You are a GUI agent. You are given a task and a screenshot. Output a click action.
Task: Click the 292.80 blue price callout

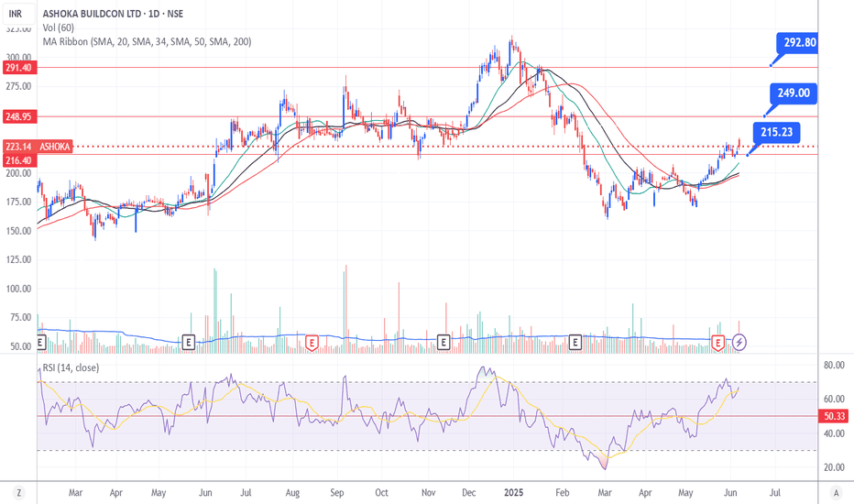[x=797, y=42]
